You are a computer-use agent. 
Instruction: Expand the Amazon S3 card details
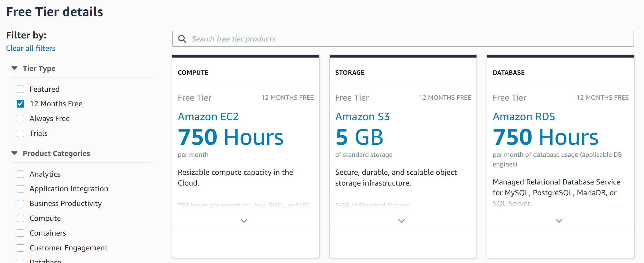pos(401,221)
